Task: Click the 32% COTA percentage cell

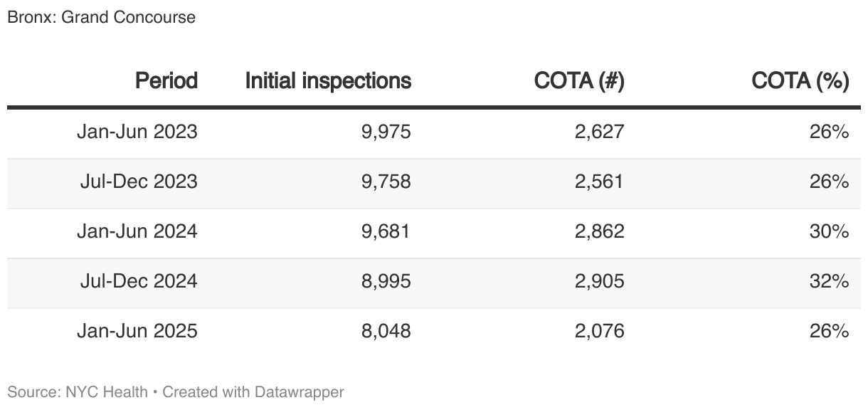Action: click(x=831, y=282)
